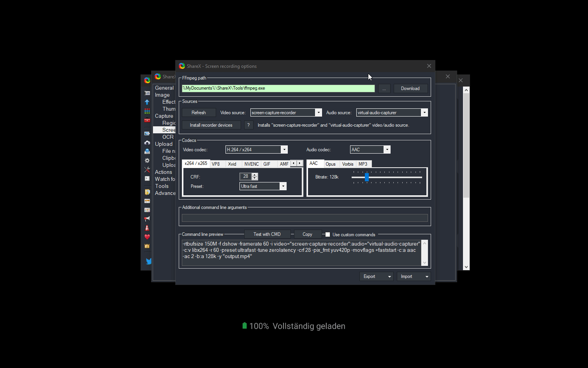The image size is (588, 368).
Task: Click the Install recorder devices button
Action: [211, 125]
